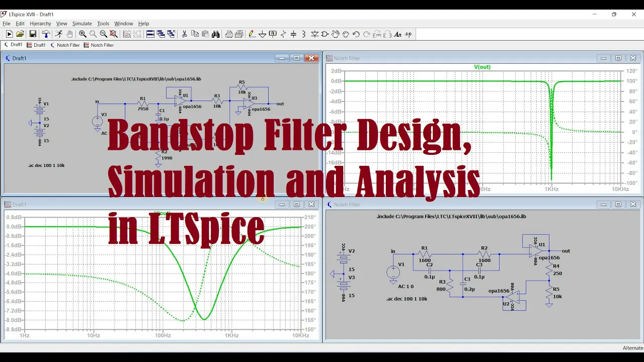The width and height of the screenshot is (644, 362).
Task: Switch to first Draft1 schematic tab
Action: tap(14, 45)
